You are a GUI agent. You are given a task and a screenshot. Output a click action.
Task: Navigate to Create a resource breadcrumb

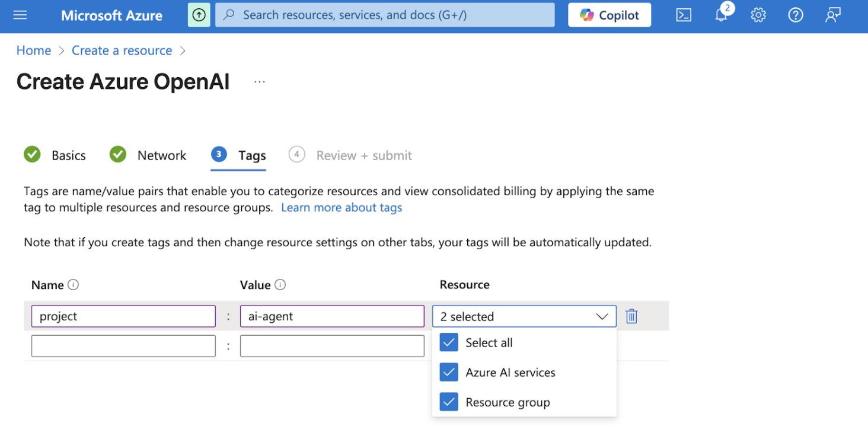(122, 50)
